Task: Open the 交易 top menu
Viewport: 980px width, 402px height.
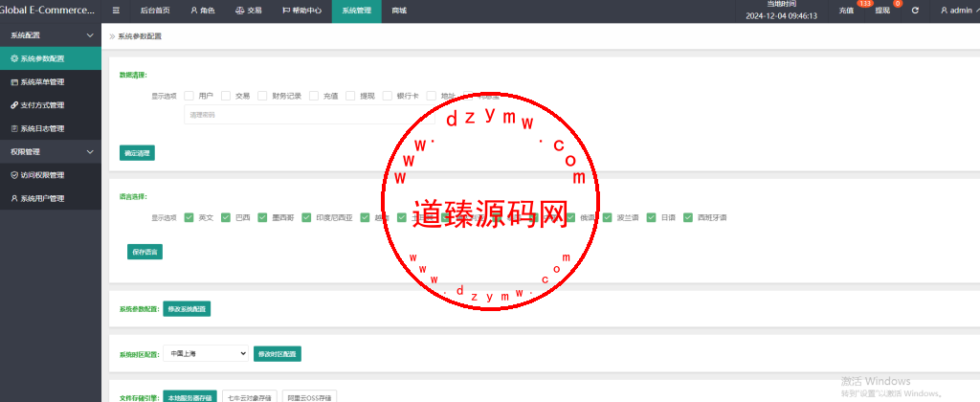Action: 248,11
